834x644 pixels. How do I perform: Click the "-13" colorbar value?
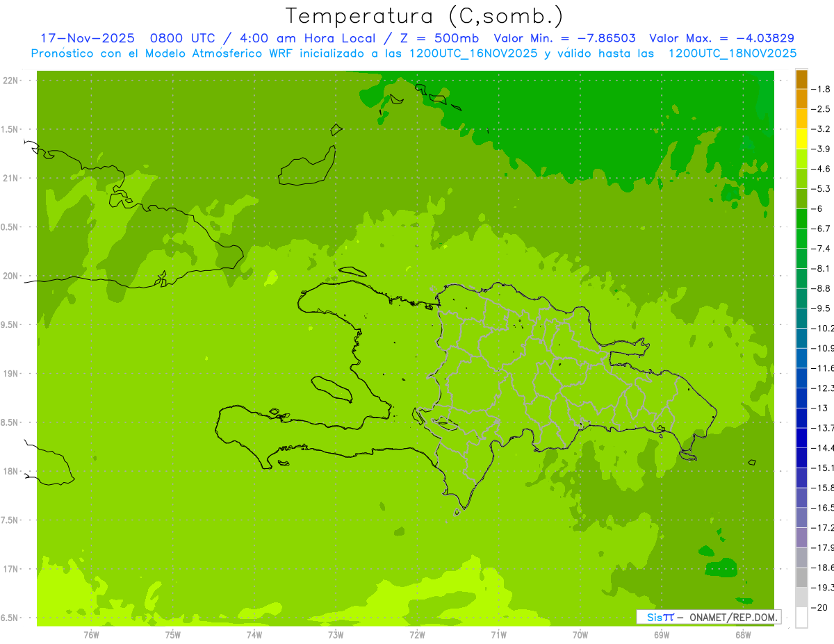point(819,408)
